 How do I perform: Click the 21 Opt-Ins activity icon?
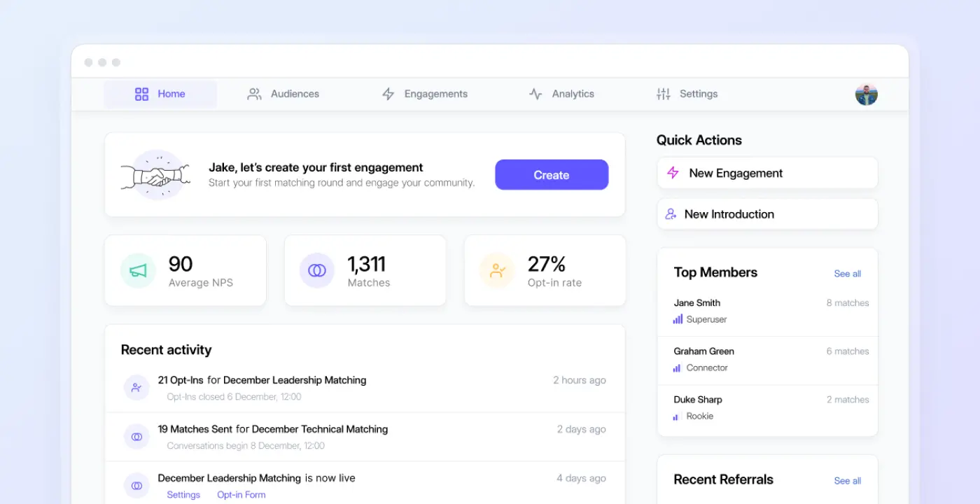click(x=136, y=387)
